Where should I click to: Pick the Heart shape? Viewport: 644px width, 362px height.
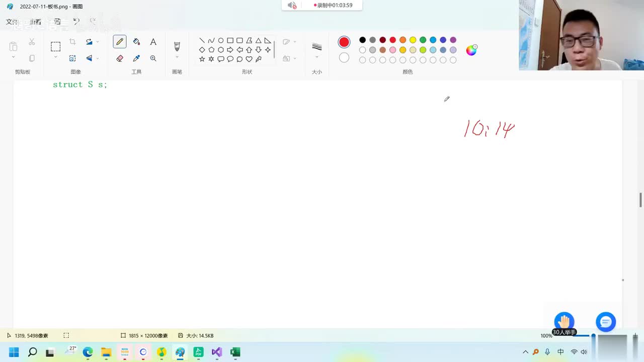click(249, 59)
